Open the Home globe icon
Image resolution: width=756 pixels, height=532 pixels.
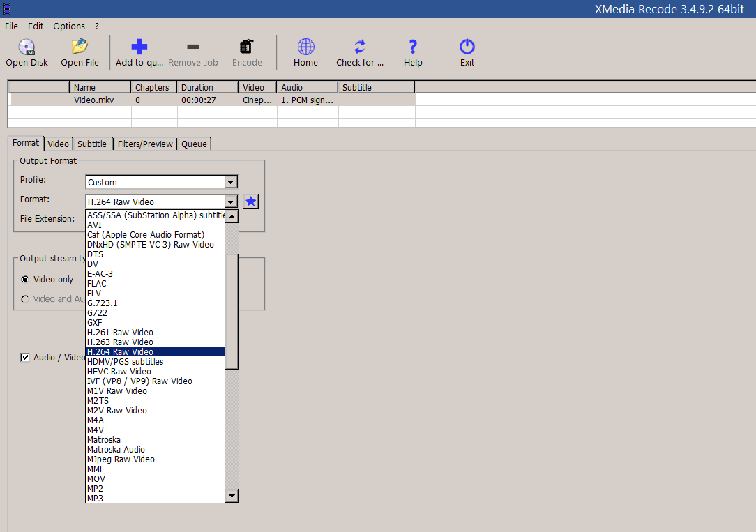point(305,47)
